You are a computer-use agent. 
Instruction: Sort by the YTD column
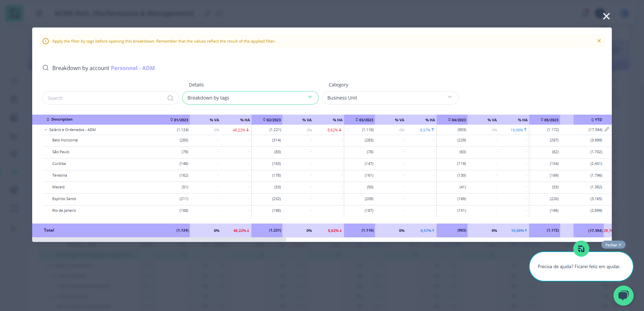596,120
